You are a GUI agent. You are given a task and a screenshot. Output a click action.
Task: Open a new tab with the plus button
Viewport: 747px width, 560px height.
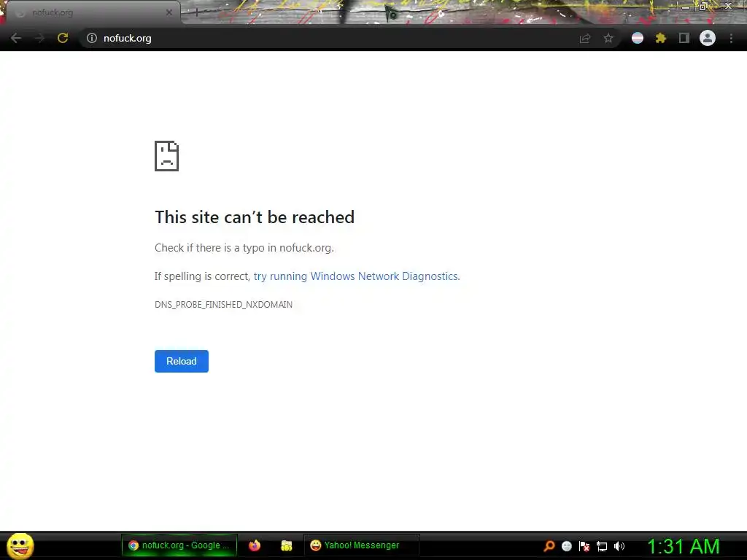tap(197, 13)
